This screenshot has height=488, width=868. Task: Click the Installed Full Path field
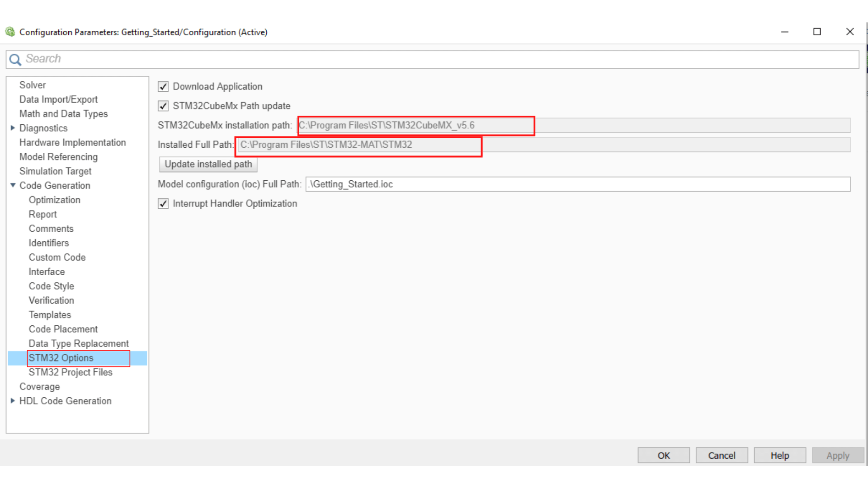pyautogui.click(x=544, y=145)
